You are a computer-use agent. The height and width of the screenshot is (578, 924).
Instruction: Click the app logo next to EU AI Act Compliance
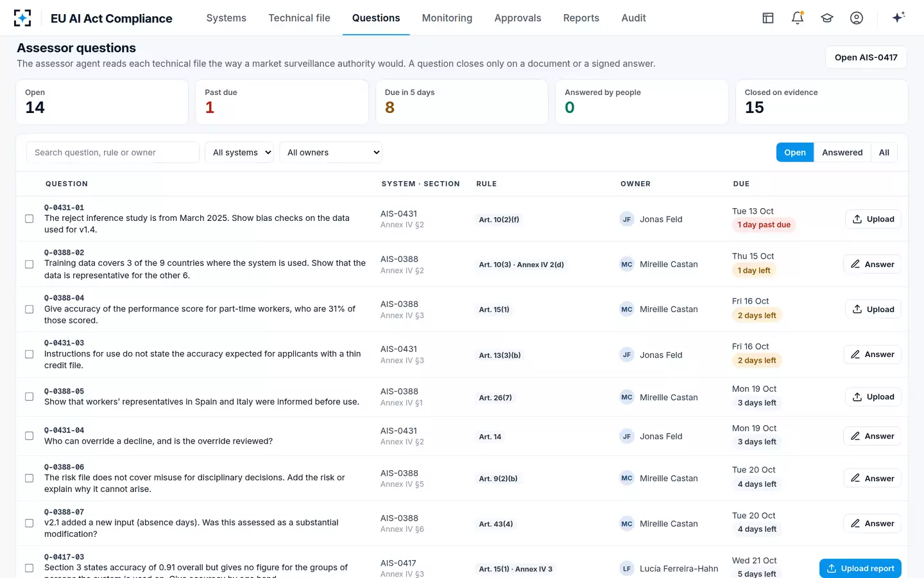tap(22, 18)
